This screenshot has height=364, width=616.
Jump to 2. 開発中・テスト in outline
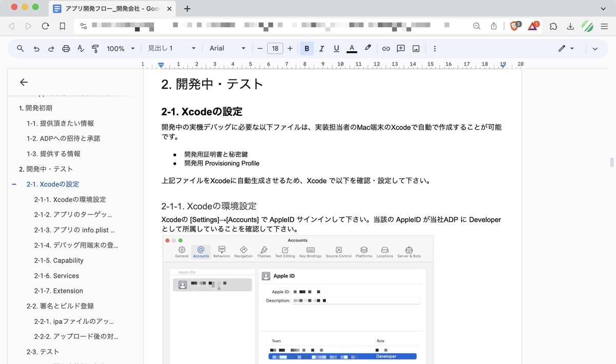click(46, 169)
